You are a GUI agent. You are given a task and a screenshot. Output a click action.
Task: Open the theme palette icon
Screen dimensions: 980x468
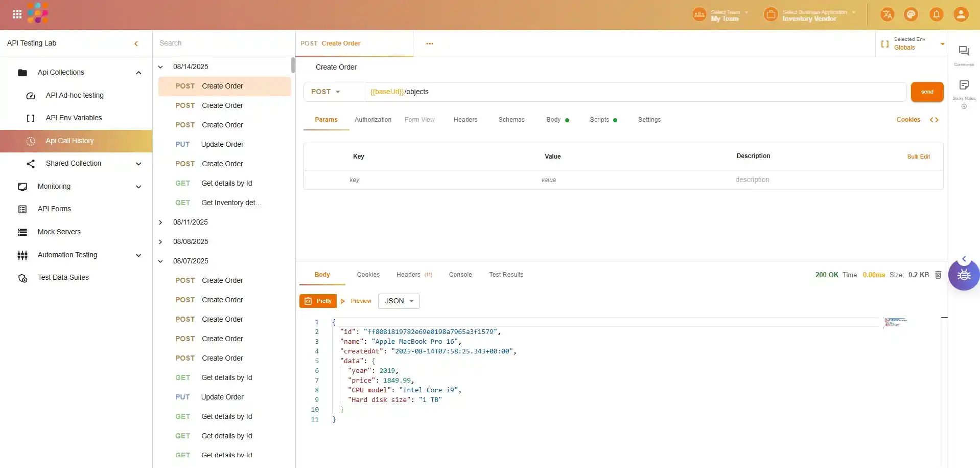(x=911, y=14)
